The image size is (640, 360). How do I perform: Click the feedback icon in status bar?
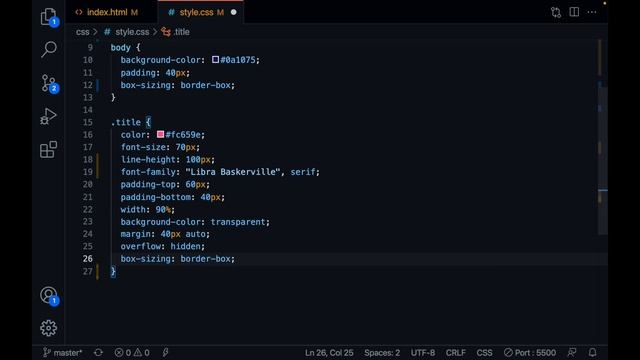pos(572,353)
